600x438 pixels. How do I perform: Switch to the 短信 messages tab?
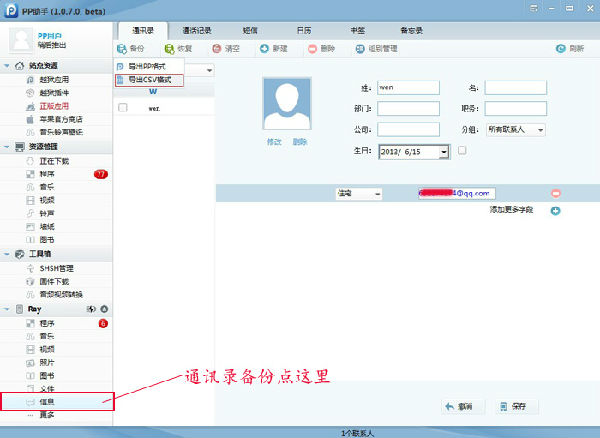point(250,31)
